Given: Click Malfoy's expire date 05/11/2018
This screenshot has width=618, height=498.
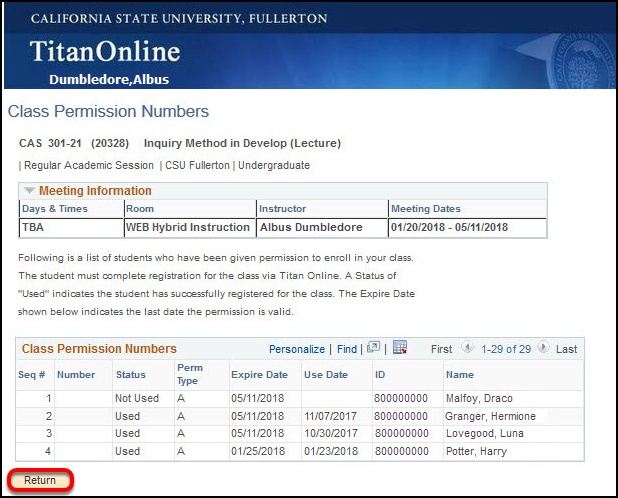Looking at the screenshot, I should pyautogui.click(x=257, y=398).
